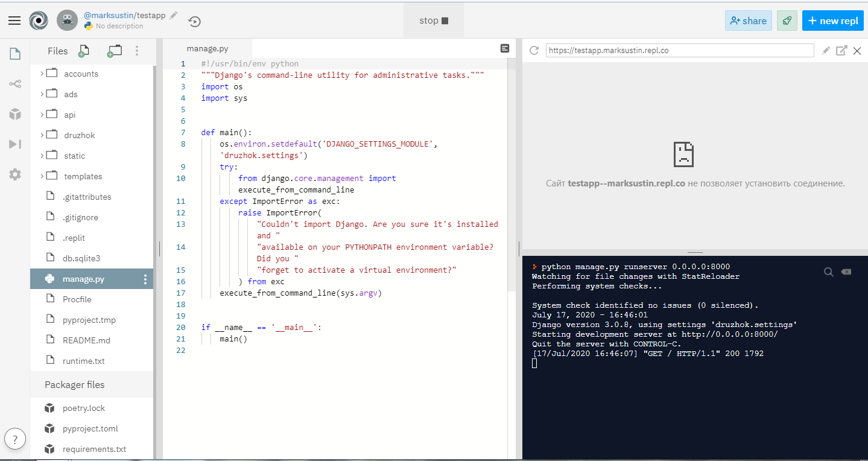The width and height of the screenshot is (868, 461).
Task: Click the preview URL address field
Action: (680, 51)
